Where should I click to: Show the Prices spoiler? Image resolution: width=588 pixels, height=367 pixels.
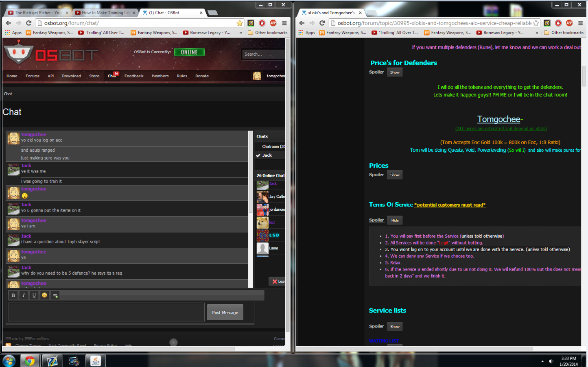tap(395, 175)
